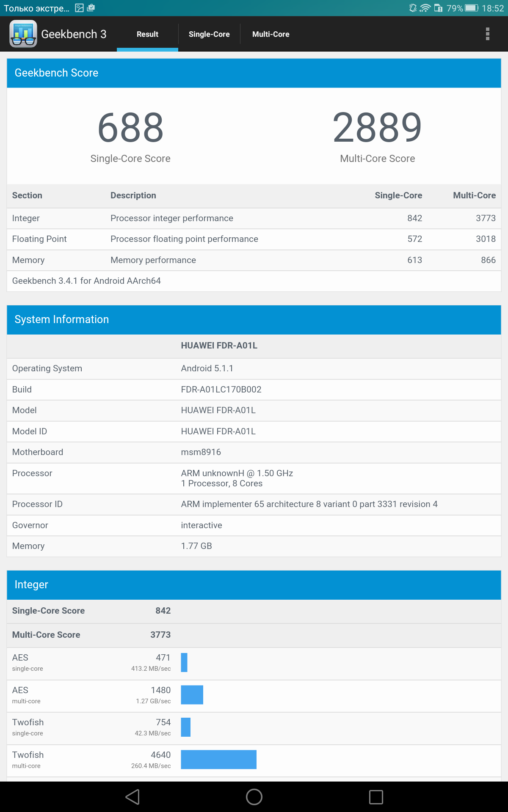Tap the SIM card status icon
The width and height of the screenshot is (508, 812).
point(439,8)
